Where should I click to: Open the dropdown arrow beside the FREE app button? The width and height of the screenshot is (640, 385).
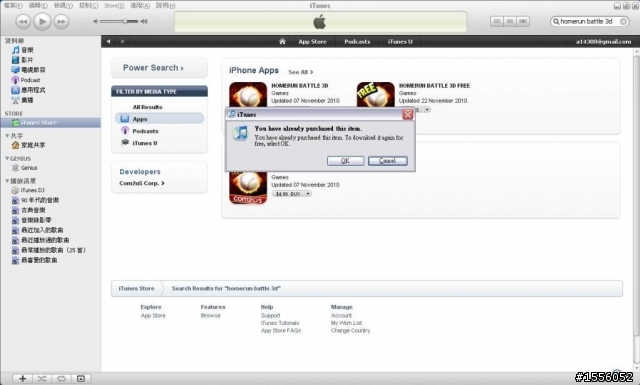coord(427,109)
